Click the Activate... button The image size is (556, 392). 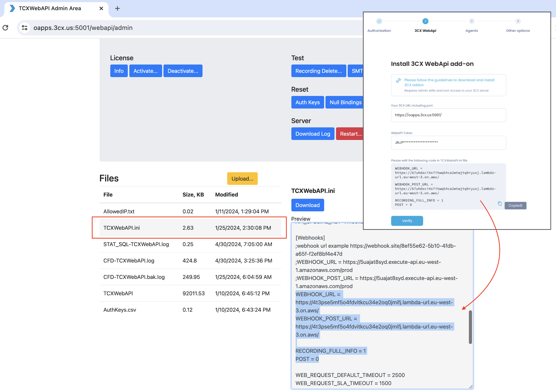(145, 71)
